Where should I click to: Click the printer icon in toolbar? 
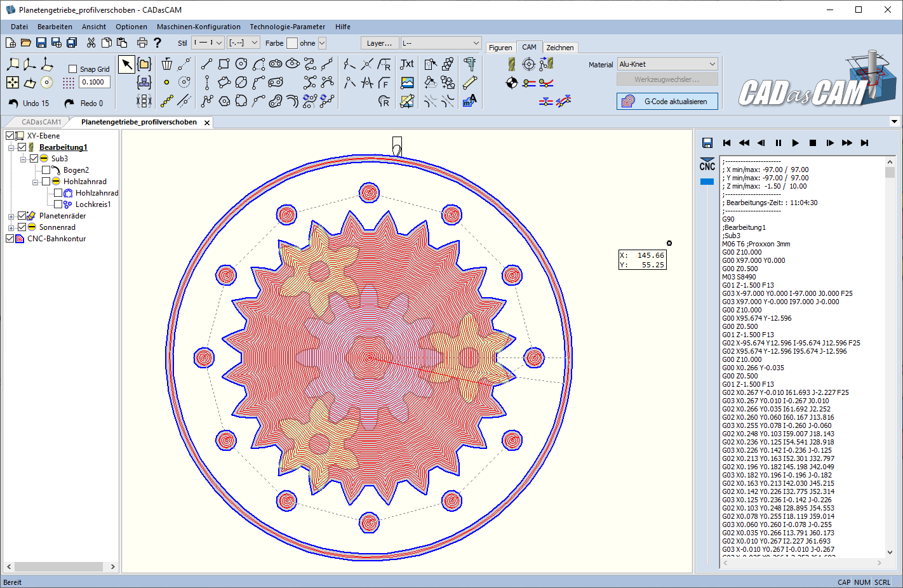tap(142, 43)
